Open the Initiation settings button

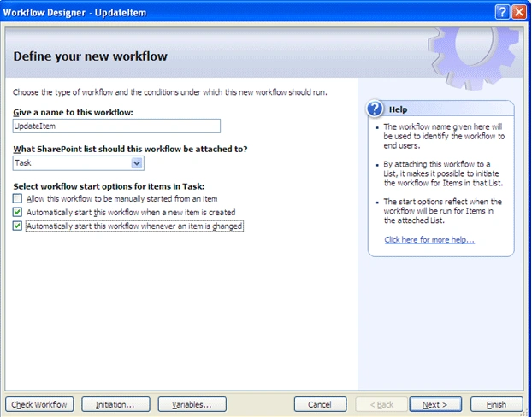click(115, 404)
